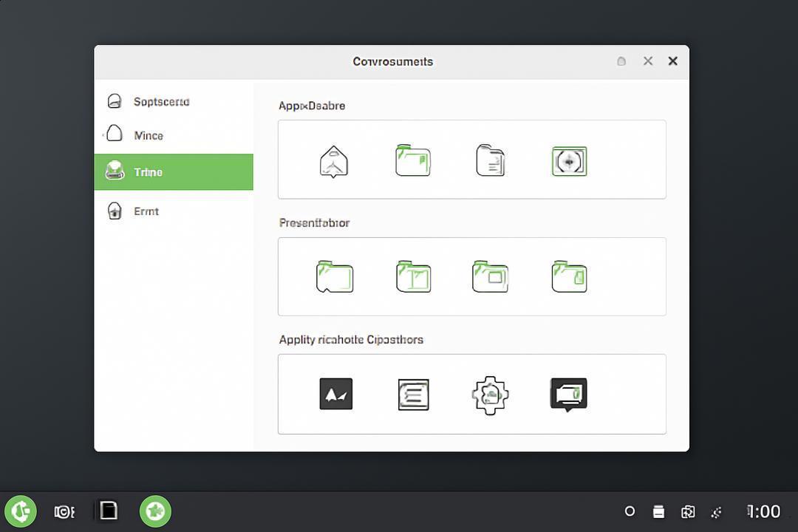
Task: Open the Mince sidebar entry
Action: (174, 135)
